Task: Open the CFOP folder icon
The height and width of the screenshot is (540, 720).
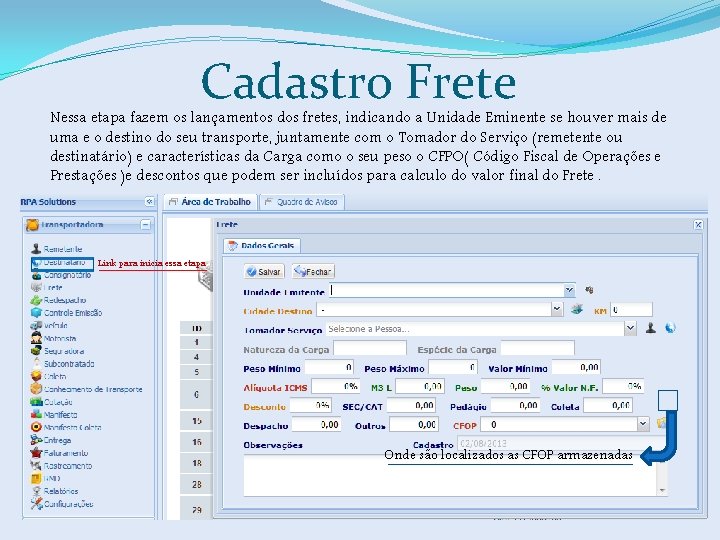Action: coord(661,423)
